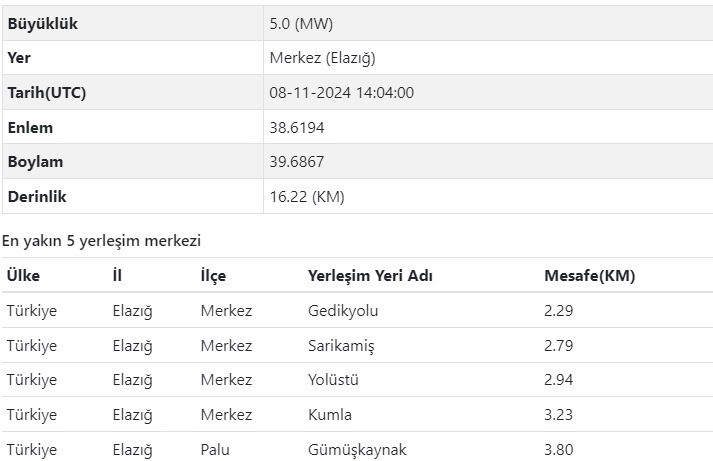This screenshot has width=713, height=461.
Task: Click the 3.80 distance value
Action: (558, 450)
